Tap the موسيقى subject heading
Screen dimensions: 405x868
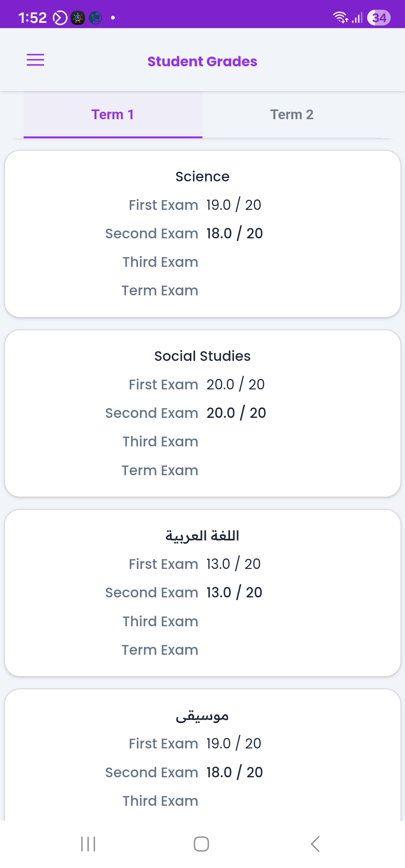(202, 716)
